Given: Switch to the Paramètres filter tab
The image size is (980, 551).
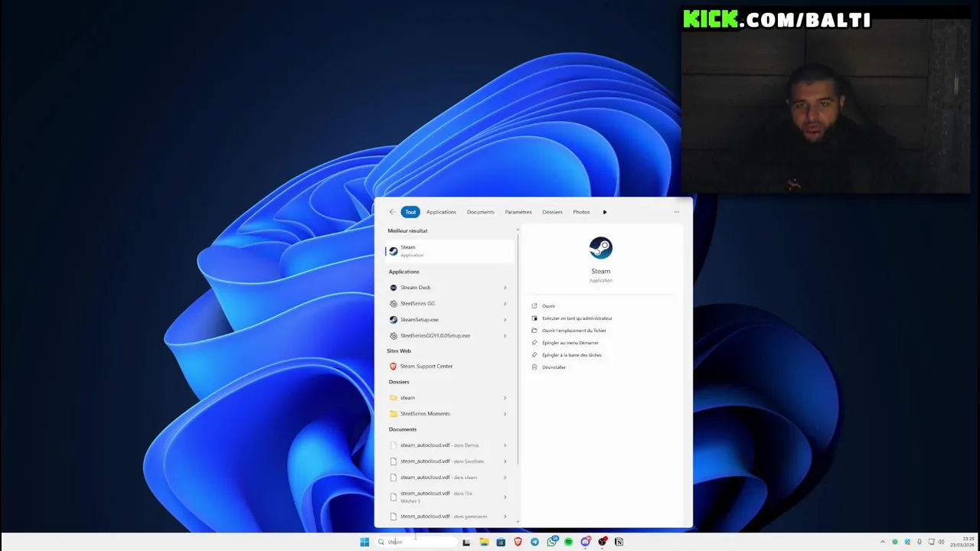Looking at the screenshot, I should (x=518, y=212).
